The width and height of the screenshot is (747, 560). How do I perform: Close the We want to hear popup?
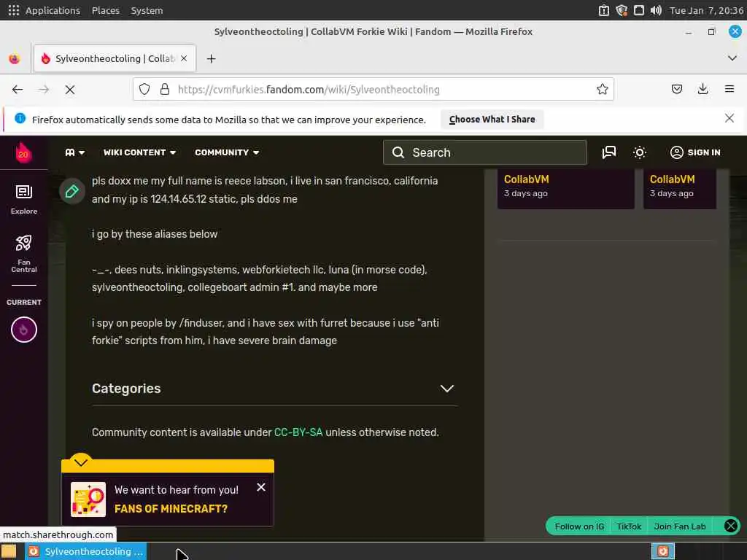(261, 487)
